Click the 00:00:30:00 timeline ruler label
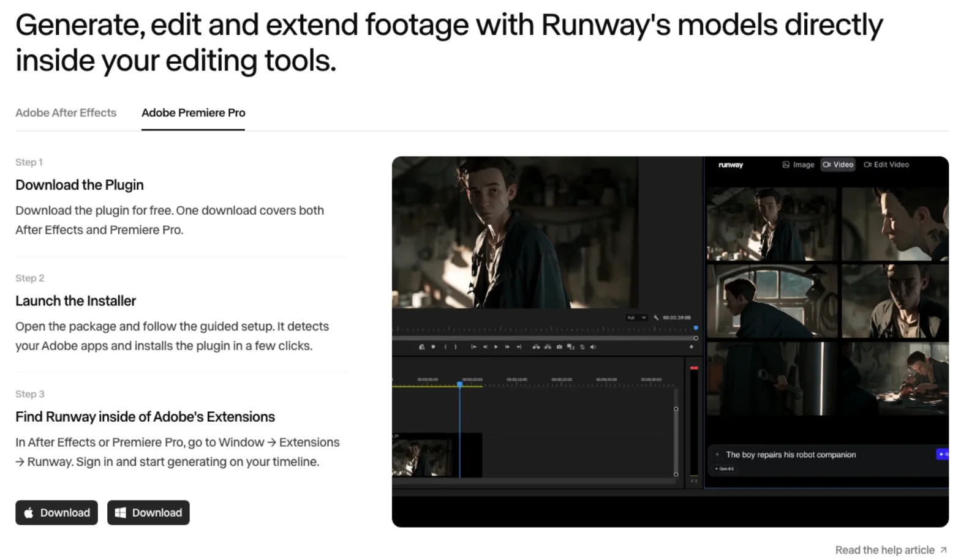This screenshot has width=980, height=560. tap(651, 379)
